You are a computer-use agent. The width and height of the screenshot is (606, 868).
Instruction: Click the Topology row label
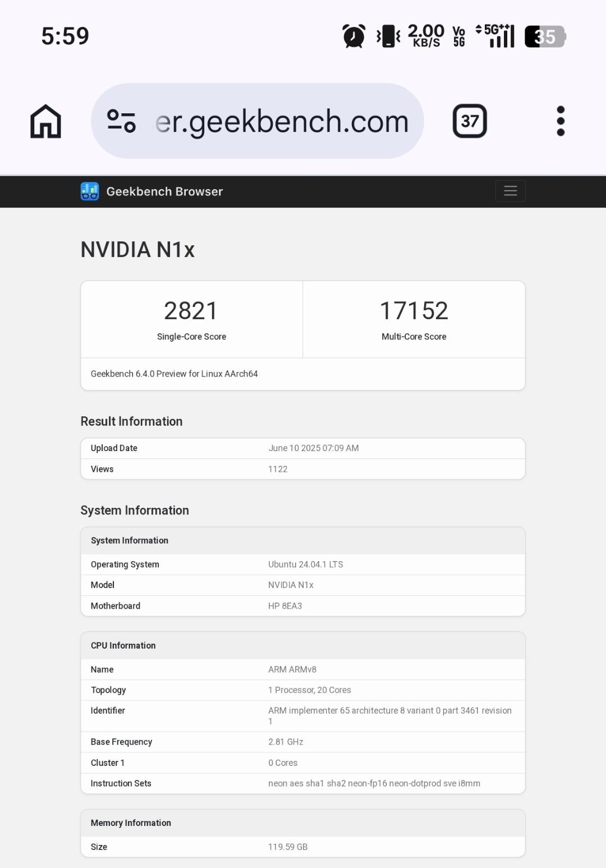108,690
